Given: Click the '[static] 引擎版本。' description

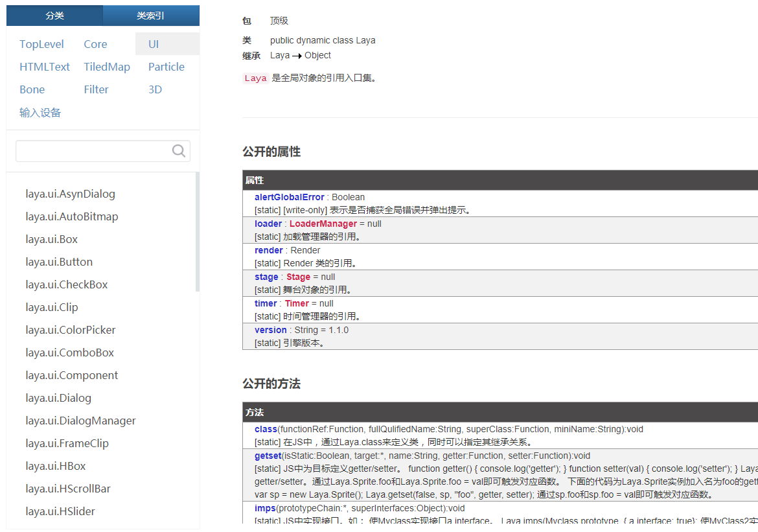Looking at the screenshot, I should click(x=290, y=343).
